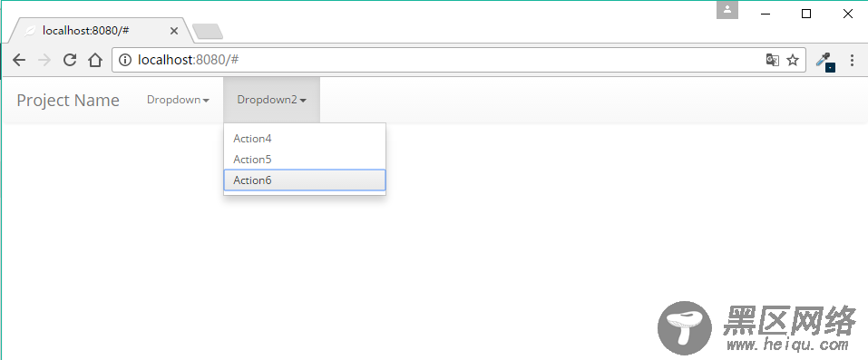This screenshot has width=868, height=360.
Task: Select Action4 from the dropdown list
Action: coord(305,139)
